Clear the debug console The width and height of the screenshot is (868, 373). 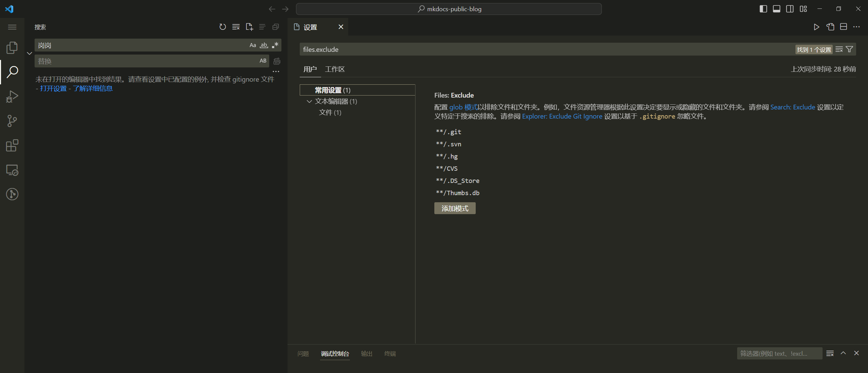pos(830,353)
